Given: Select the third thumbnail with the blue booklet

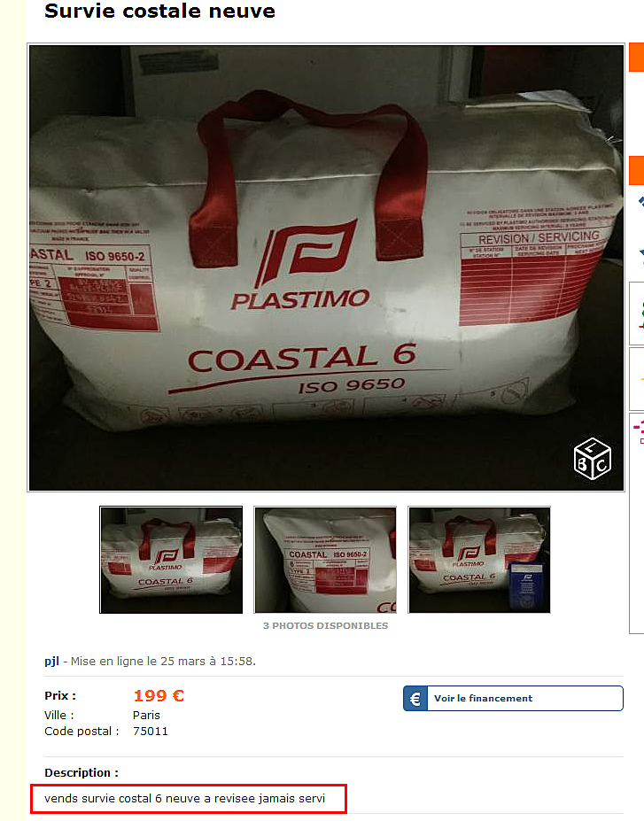Looking at the screenshot, I should tap(479, 560).
